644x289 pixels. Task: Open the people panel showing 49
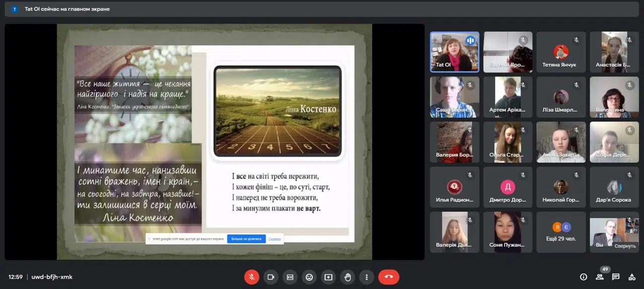(x=600, y=277)
